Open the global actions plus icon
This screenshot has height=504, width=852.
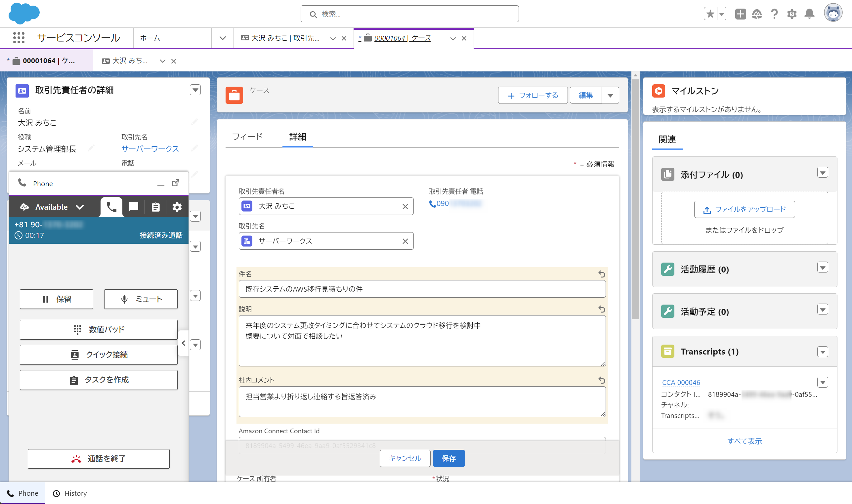point(740,14)
